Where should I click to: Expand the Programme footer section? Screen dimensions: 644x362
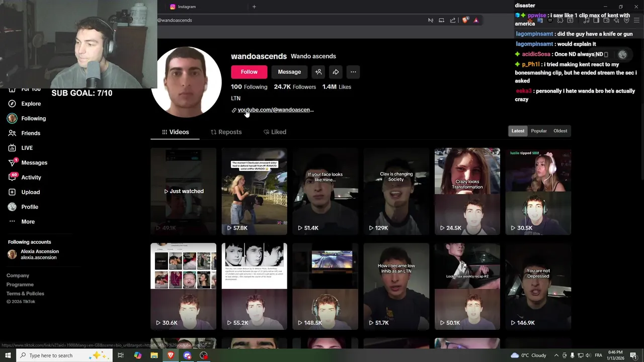20,285
